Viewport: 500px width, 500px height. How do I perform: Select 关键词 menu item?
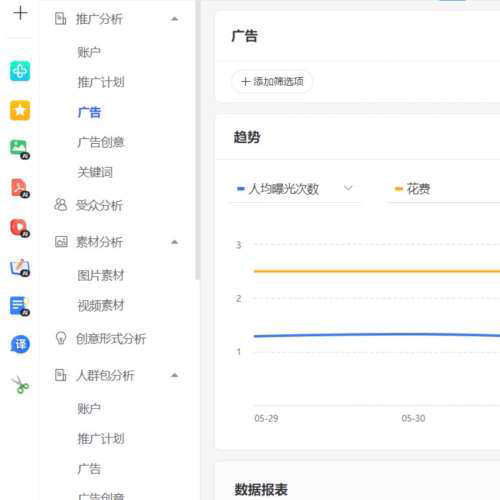click(95, 172)
